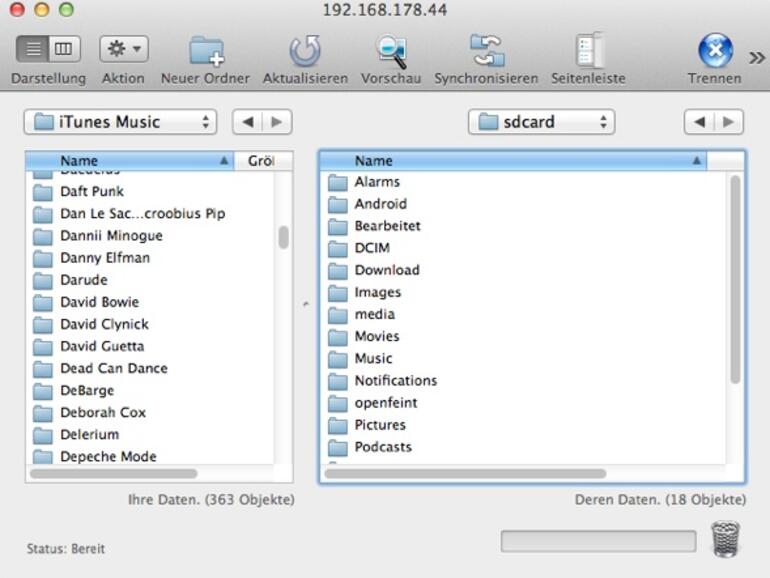Click the Notifications folder icon
Screen dimensions: 770x578
point(338,382)
